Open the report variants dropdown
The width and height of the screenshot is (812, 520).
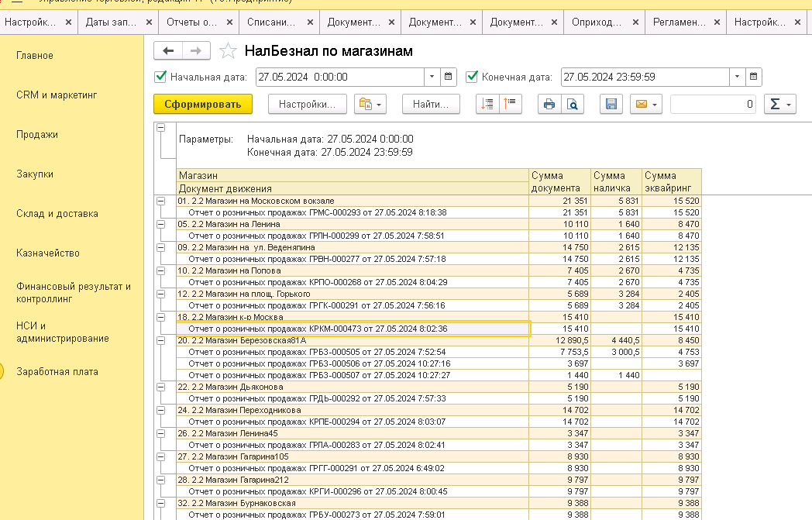[x=369, y=104]
